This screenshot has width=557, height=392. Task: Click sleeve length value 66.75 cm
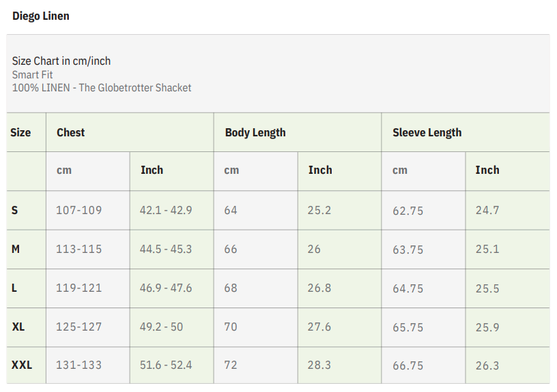(408, 365)
